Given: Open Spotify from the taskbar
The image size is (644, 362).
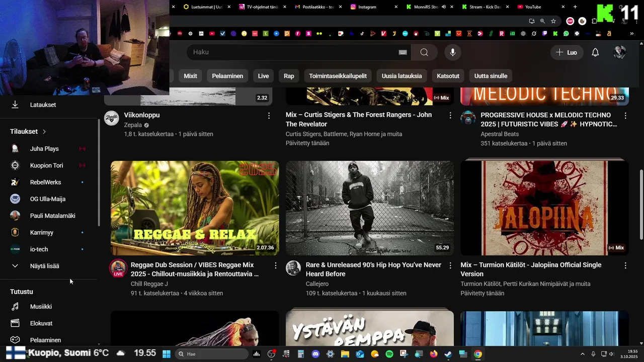Looking at the screenshot, I should 389,354.
